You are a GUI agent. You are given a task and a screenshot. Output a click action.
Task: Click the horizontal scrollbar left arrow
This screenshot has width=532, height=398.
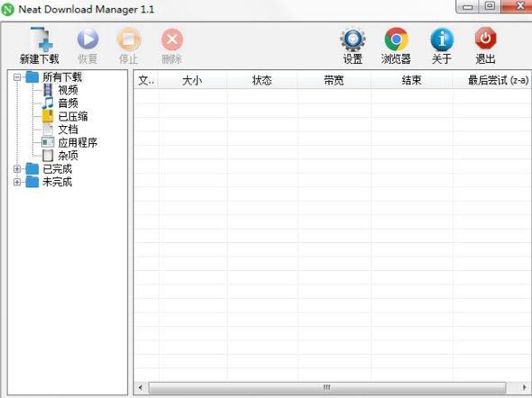(x=140, y=387)
